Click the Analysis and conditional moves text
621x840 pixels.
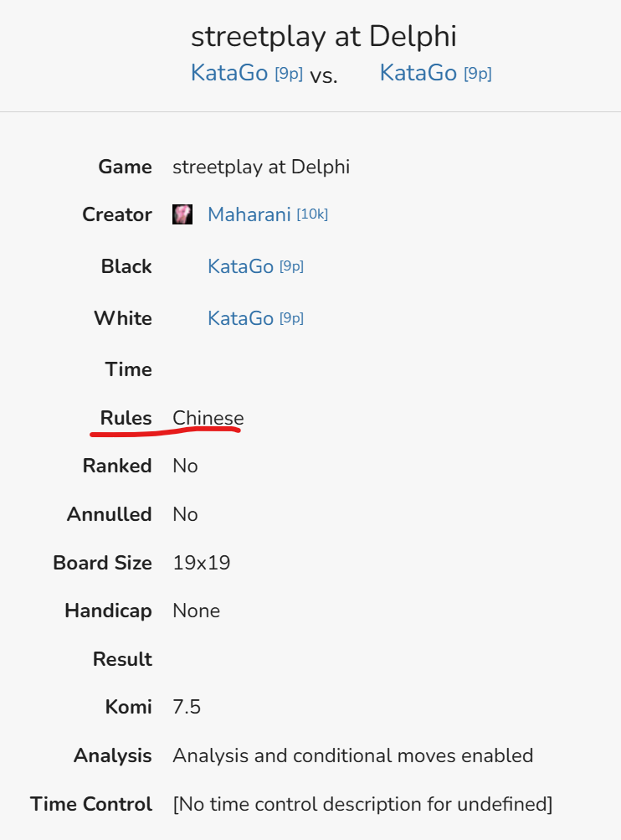click(353, 755)
